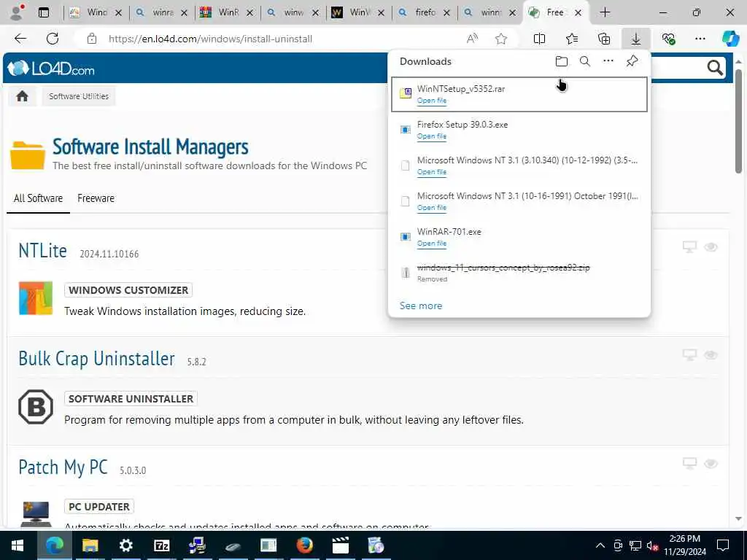Toggle eye icon on NTLite row
Image resolution: width=747 pixels, height=560 pixels.
[x=711, y=246]
